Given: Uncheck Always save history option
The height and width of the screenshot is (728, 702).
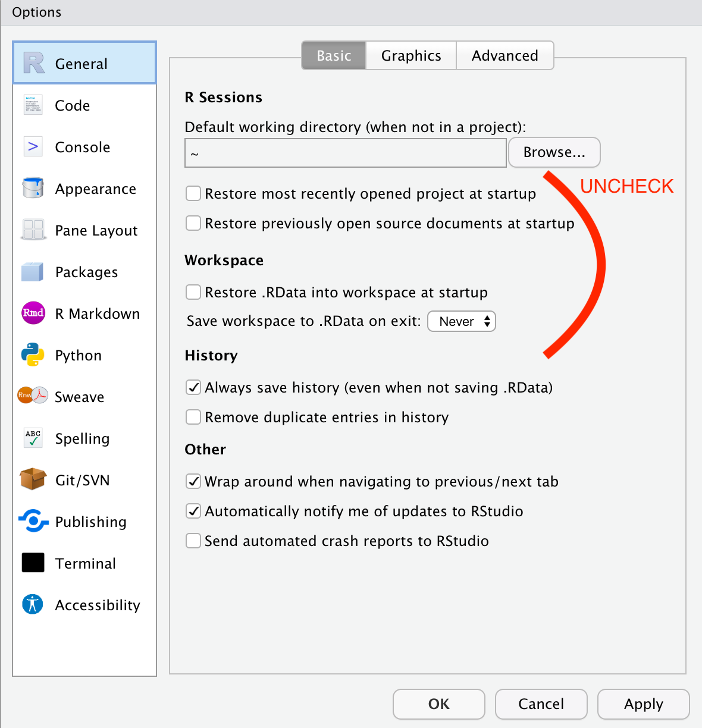Looking at the screenshot, I should (x=193, y=387).
